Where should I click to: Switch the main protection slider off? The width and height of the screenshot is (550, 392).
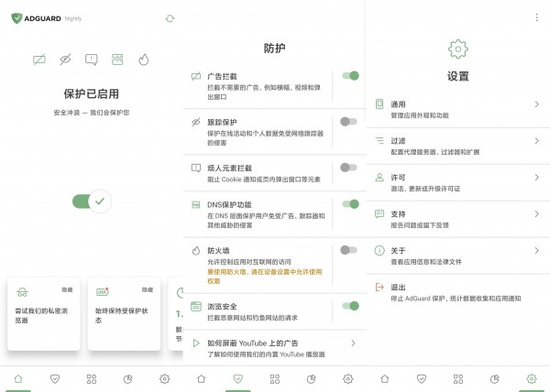click(92, 201)
